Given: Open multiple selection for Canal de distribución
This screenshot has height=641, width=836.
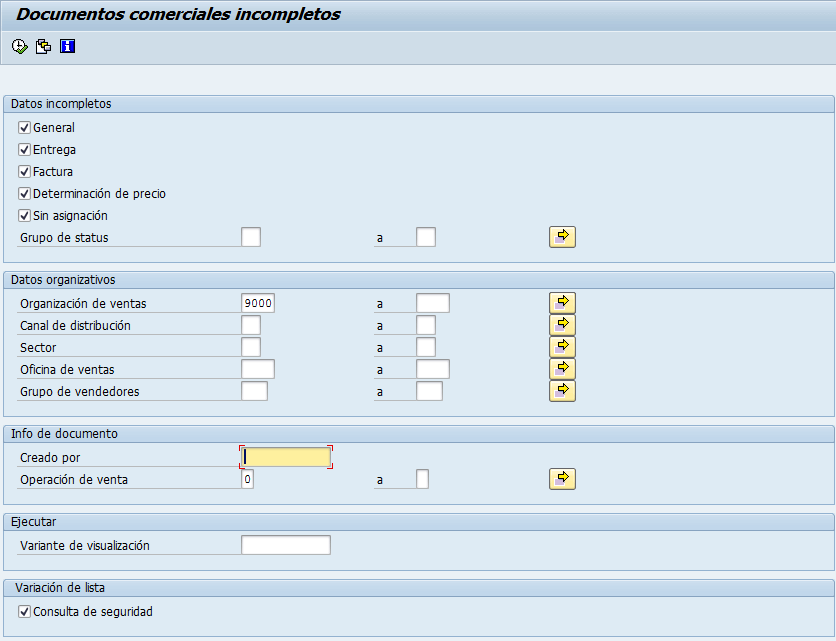Looking at the screenshot, I should coord(562,325).
